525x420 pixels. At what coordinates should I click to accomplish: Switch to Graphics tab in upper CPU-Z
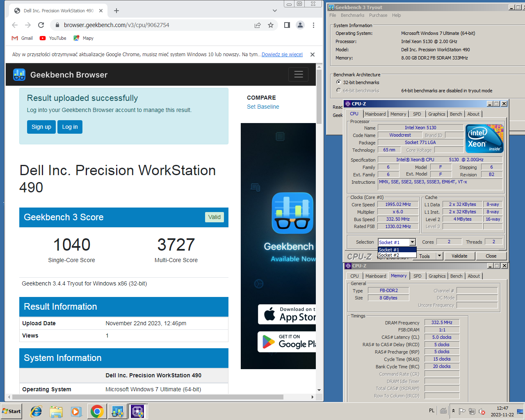click(x=437, y=114)
